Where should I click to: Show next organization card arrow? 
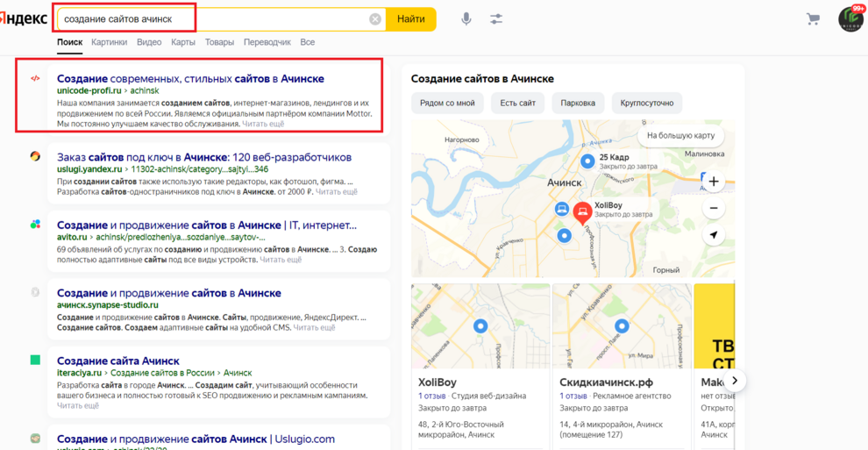click(x=735, y=380)
